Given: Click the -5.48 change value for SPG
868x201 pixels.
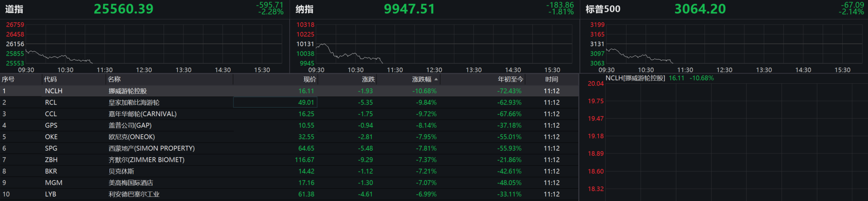Looking at the screenshot, I should coord(366,148).
